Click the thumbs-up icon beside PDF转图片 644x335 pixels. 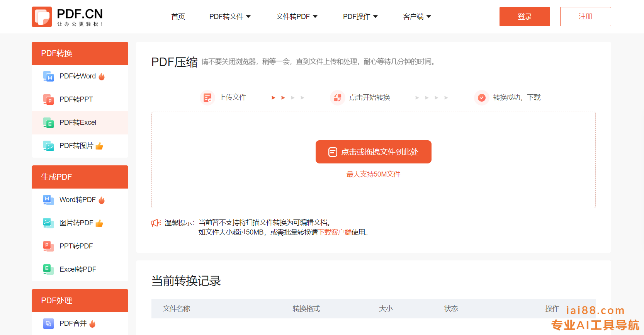(x=99, y=146)
